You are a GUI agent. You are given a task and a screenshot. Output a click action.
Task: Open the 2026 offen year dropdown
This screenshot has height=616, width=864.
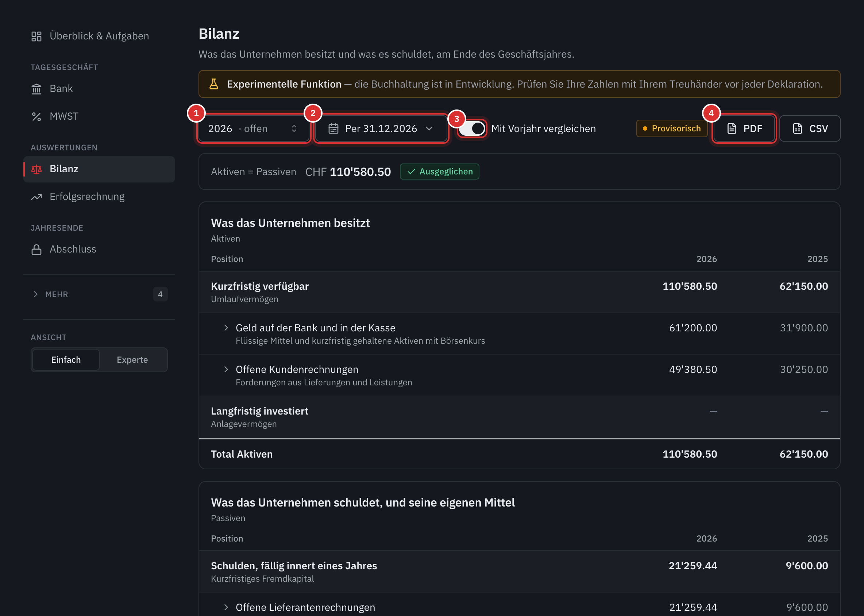coord(253,128)
